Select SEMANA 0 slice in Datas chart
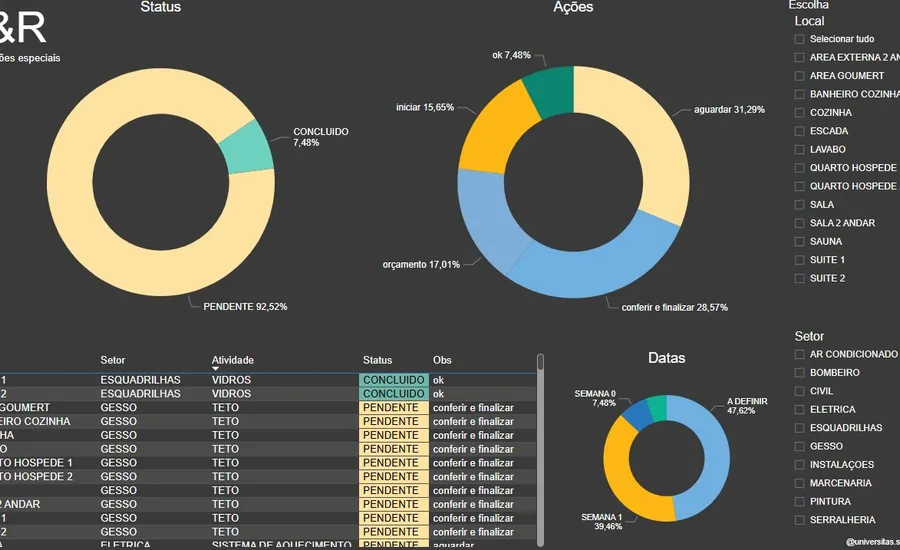 point(636,413)
